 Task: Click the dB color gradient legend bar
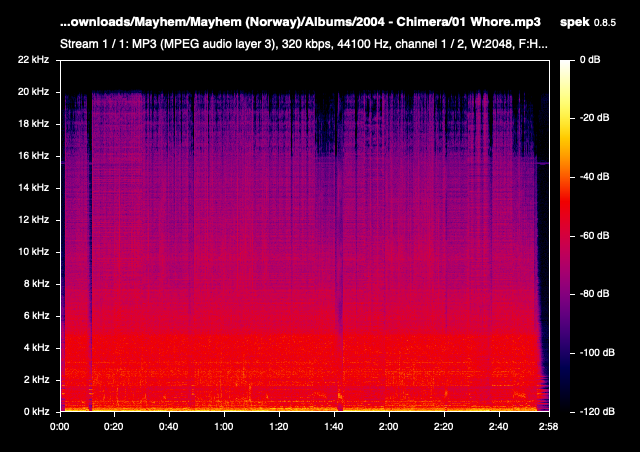(565, 236)
